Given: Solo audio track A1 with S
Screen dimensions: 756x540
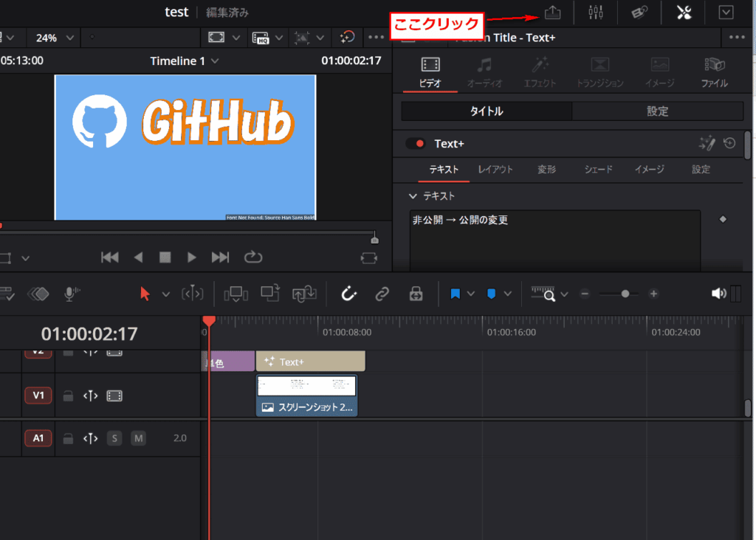Looking at the screenshot, I should (114, 438).
